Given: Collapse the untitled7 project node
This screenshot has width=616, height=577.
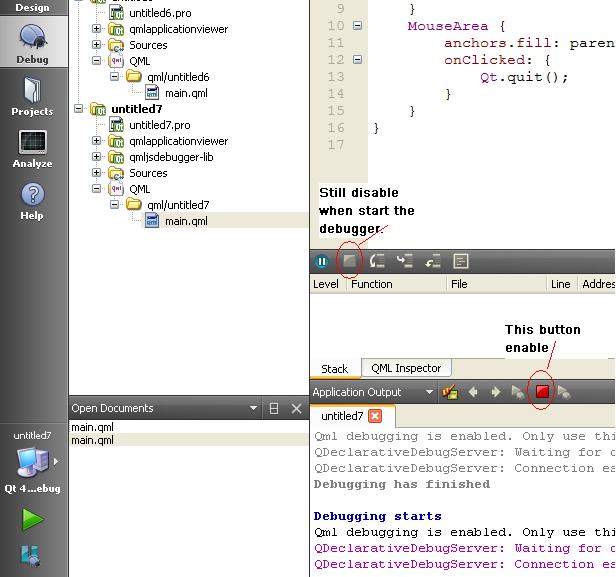Looking at the screenshot, I should (79, 108).
